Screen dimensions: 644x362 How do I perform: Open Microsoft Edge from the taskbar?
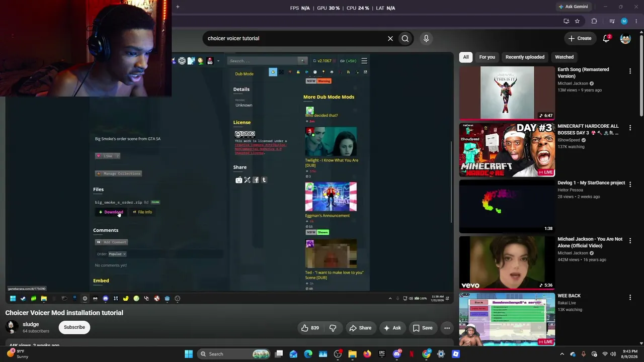(x=308, y=354)
